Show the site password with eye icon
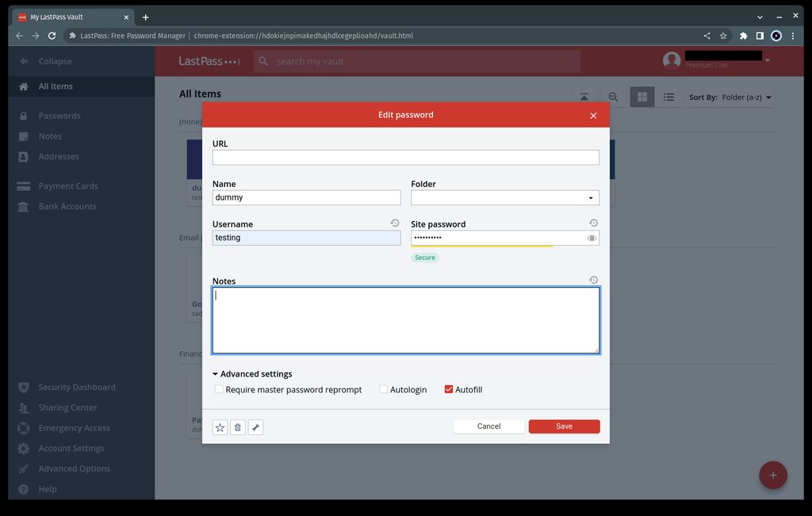 coord(592,238)
